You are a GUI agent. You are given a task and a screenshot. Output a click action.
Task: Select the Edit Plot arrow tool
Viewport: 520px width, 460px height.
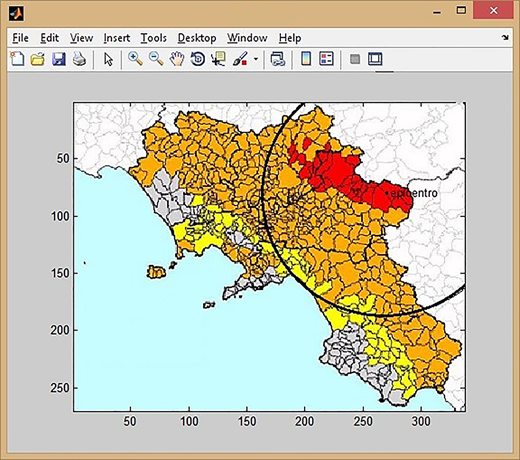[x=108, y=59]
